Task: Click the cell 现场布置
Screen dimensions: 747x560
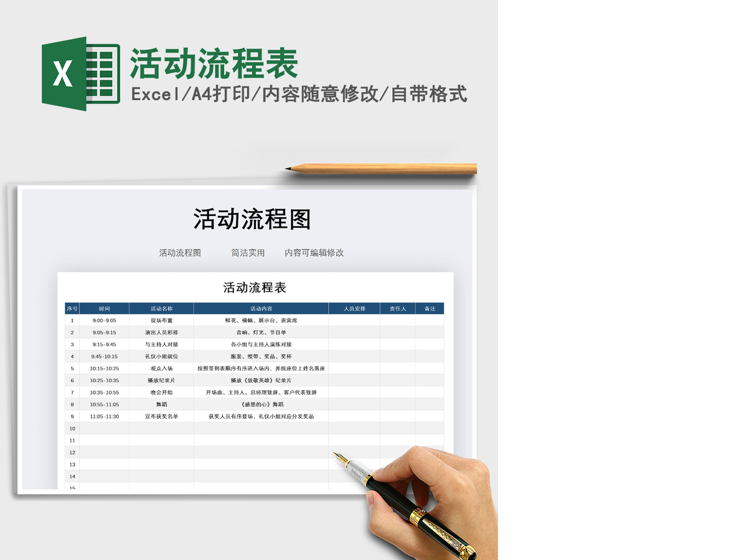Action: 161,320
